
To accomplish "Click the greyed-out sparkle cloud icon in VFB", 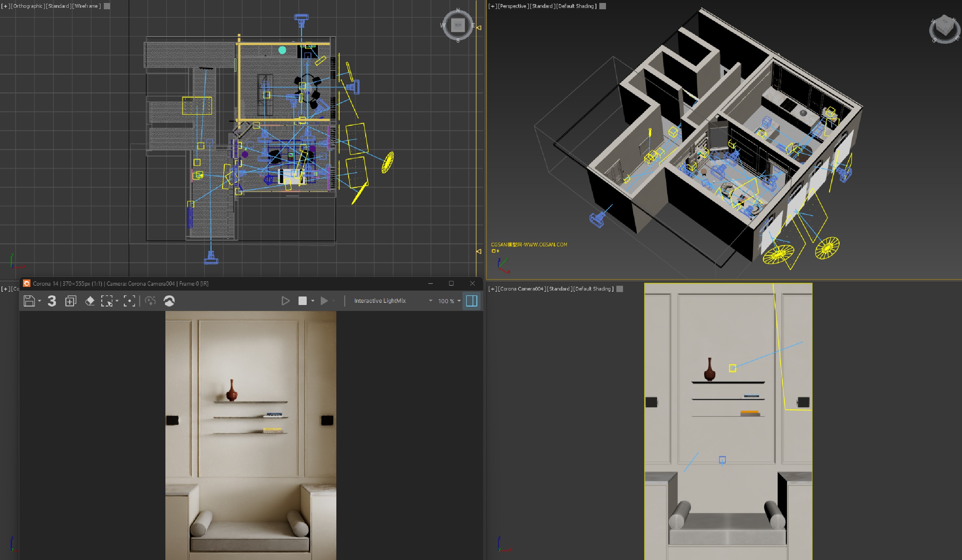I will pyautogui.click(x=151, y=301).
